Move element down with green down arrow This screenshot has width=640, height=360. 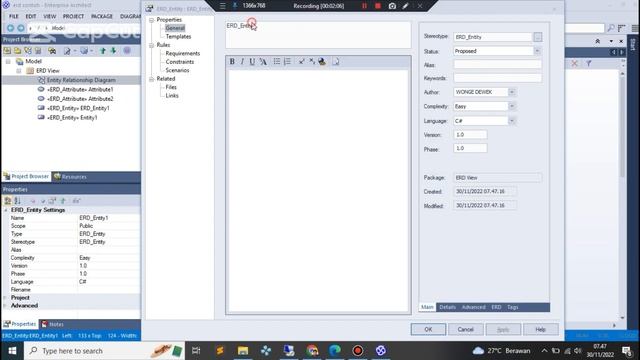(113, 51)
